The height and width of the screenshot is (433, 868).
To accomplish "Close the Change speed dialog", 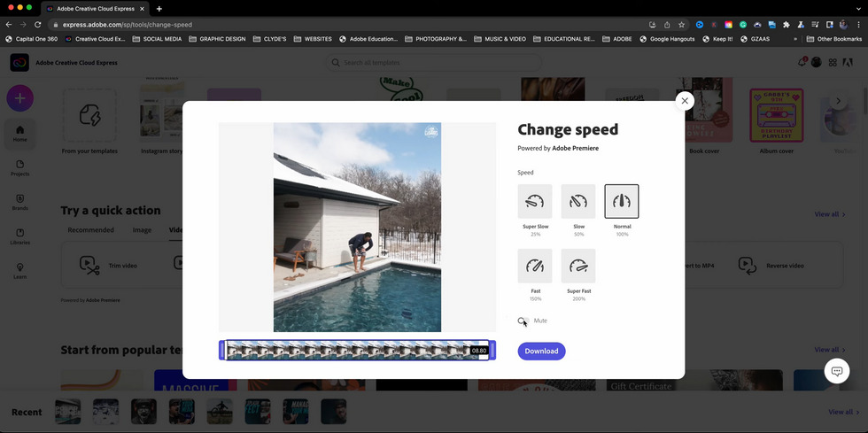I will (x=685, y=101).
